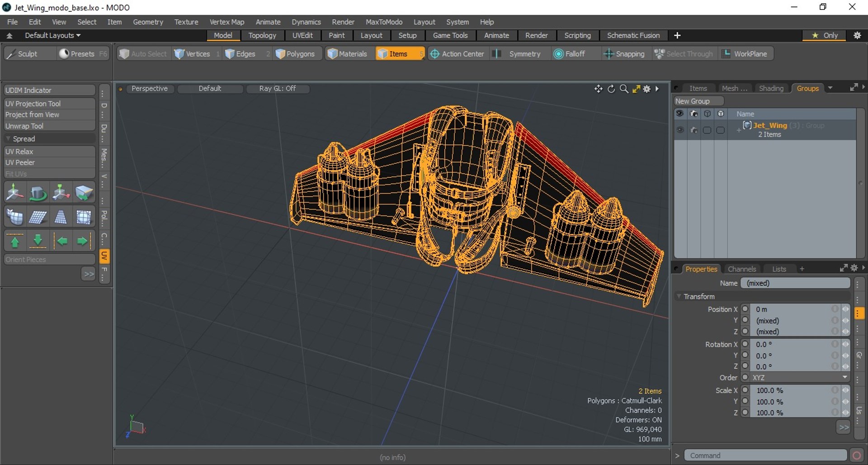Toggle visibility eye for Jet_Wing group
The height and width of the screenshot is (465, 868).
click(680, 130)
